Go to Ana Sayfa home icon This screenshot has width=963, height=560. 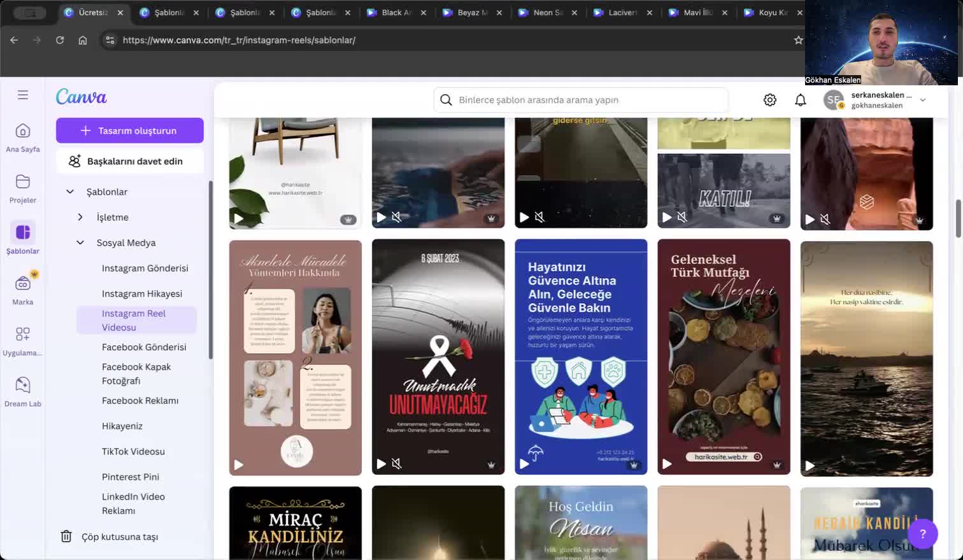tap(23, 131)
